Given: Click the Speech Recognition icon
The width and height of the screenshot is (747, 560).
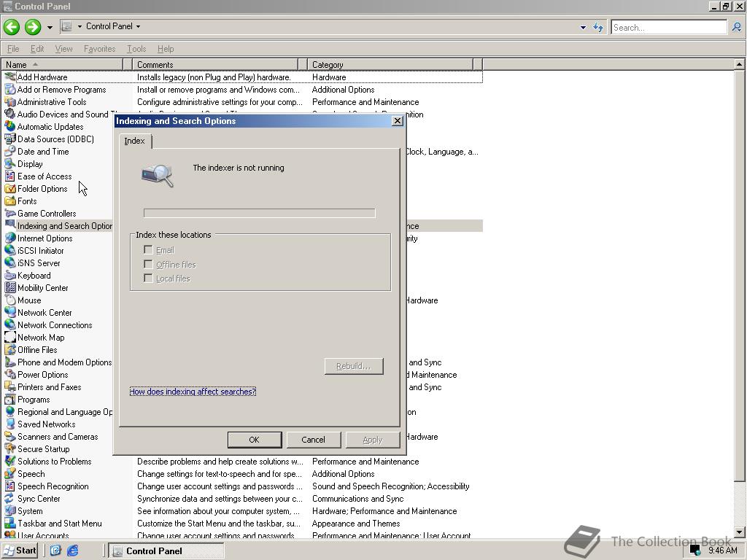Looking at the screenshot, I should [9, 486].
